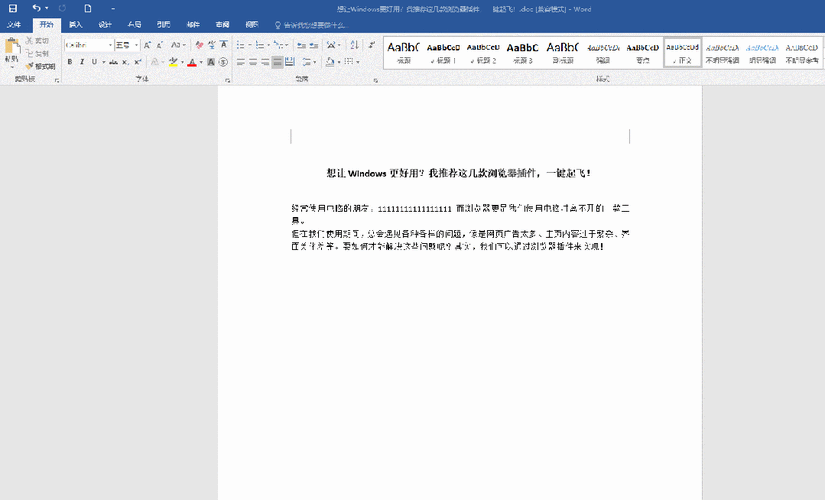
Task: Switch to the 邮件 (Mailings) tab
Action: [x=193, y=25]
